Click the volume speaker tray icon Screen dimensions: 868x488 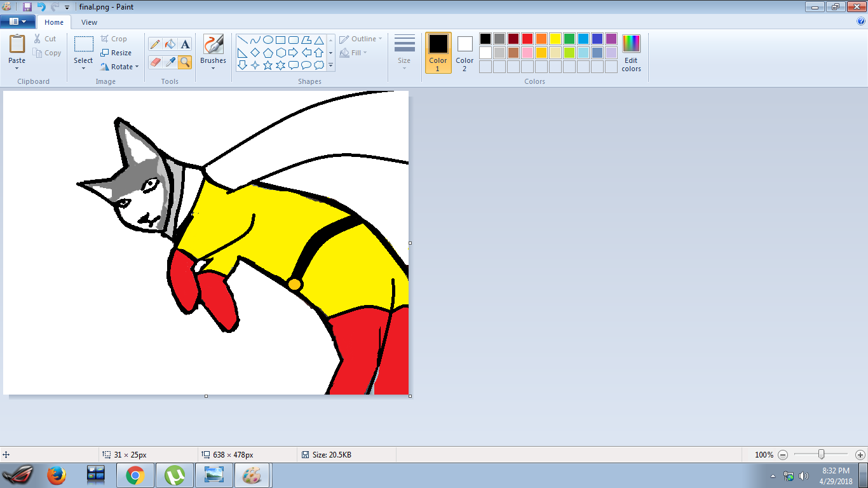click(803, 476)
